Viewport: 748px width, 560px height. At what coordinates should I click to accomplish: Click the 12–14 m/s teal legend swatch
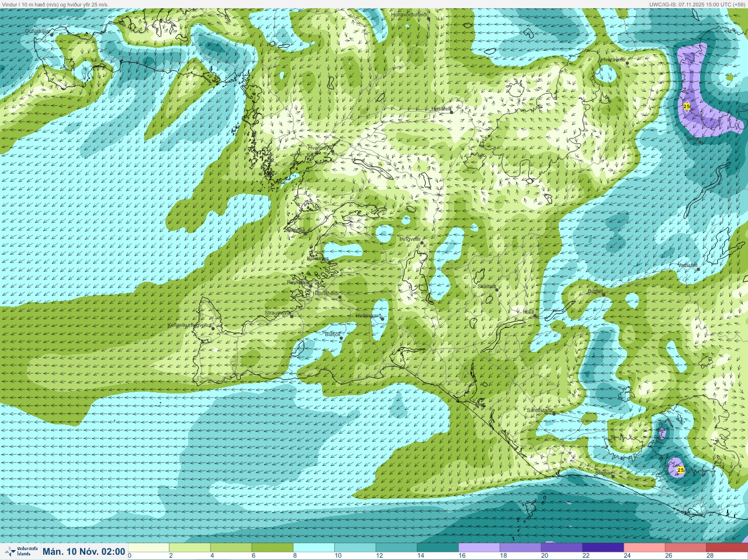(396, 548)
